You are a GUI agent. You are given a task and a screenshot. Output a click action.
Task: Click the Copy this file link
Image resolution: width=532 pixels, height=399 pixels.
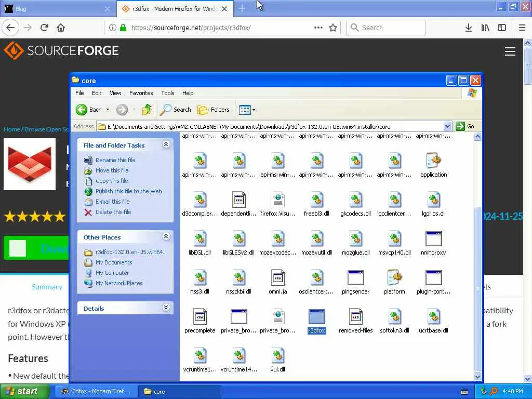tap(112, 181)
